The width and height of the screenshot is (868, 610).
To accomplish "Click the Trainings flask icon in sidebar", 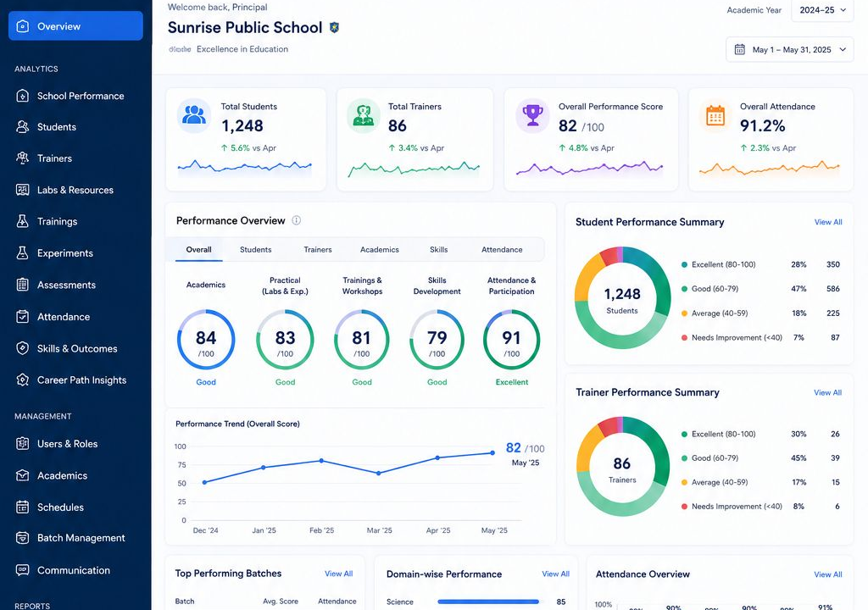I will 23,221.
